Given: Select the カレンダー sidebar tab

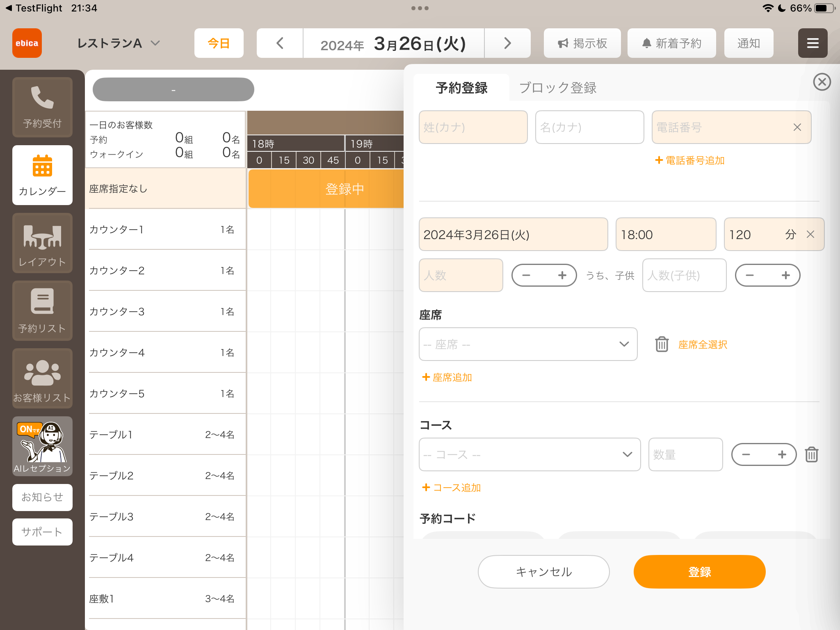Looking at the screenshot, I should 42,175.
